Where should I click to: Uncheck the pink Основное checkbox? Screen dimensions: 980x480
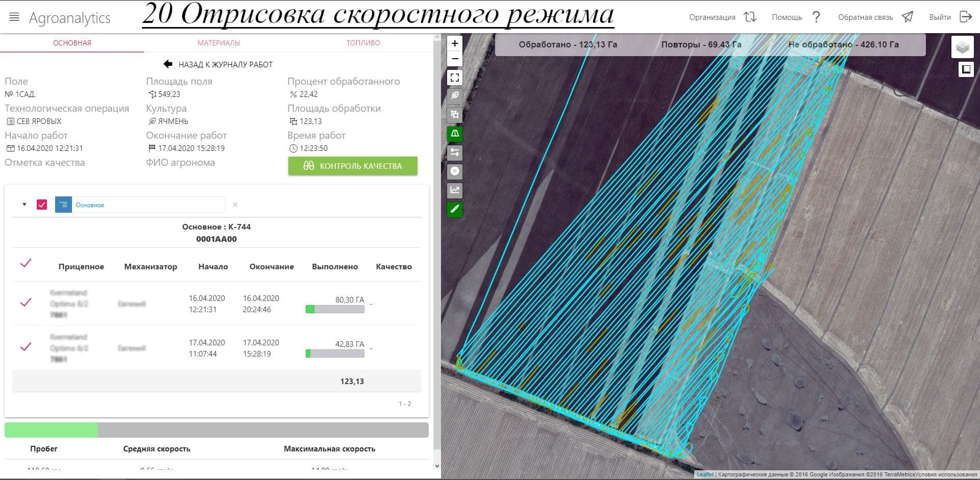click(x=42, y=205)
